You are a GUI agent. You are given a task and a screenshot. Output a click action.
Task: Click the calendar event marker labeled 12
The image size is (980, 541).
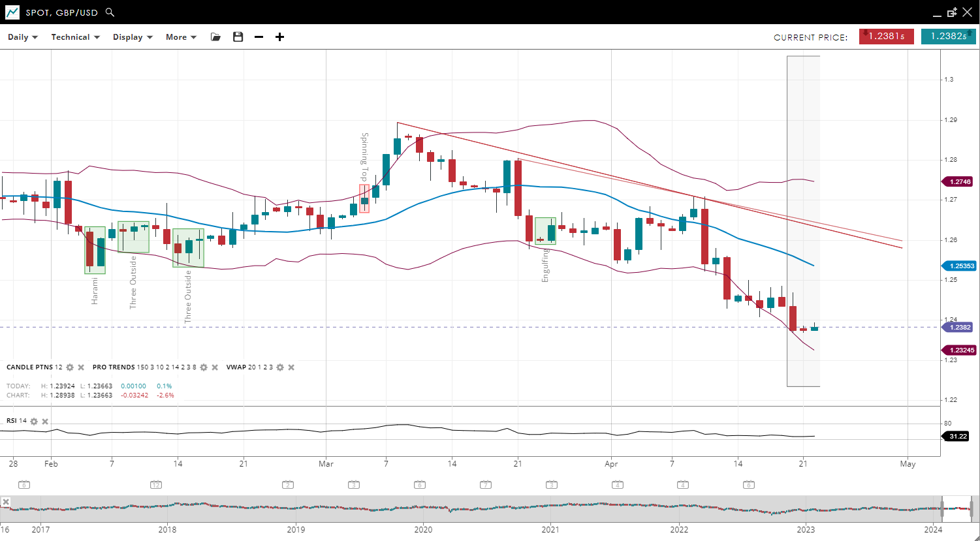click(155, 485)
